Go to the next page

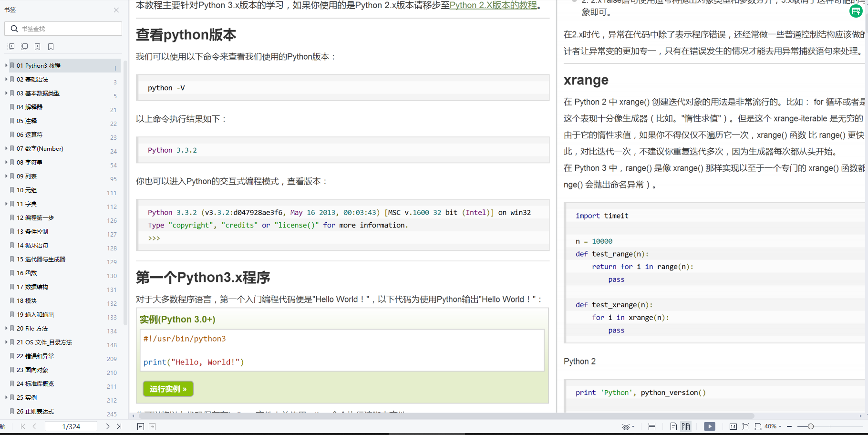pyautogui.click(x=108, y=426)
